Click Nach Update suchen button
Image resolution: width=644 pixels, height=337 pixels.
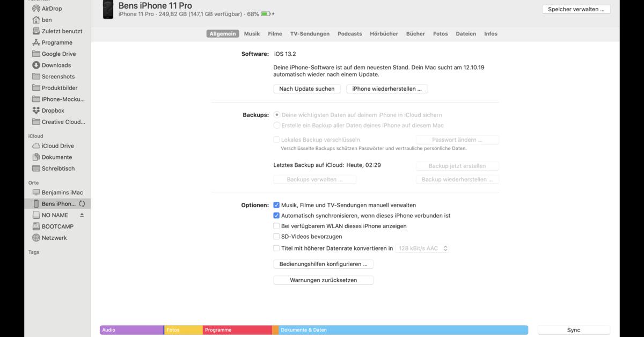coord(307,89)
